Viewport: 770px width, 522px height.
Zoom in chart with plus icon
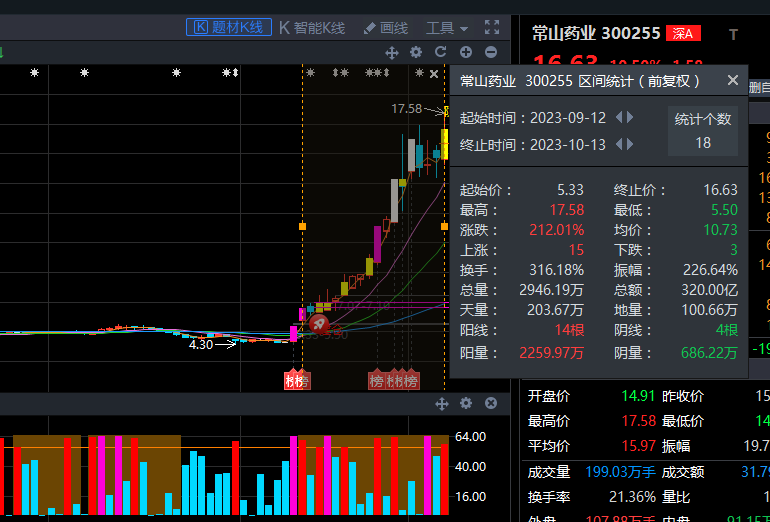tap(466, 52)
